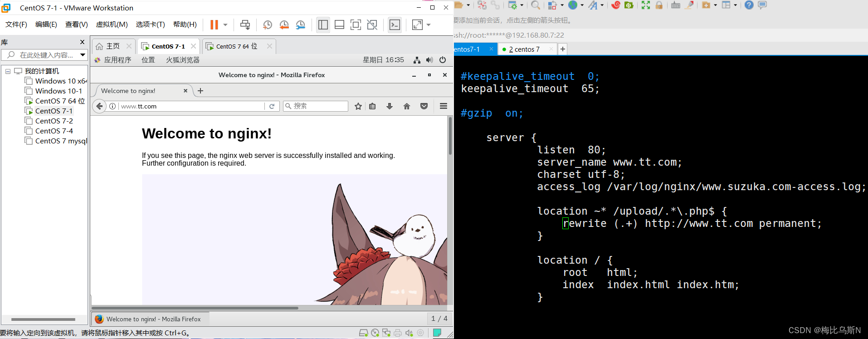
Task: Click the sound card status icon
Action: pos(409,333)
